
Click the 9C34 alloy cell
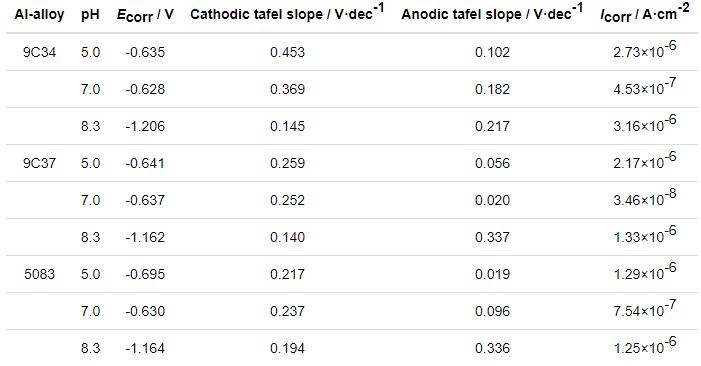click(x=39, y=52)
